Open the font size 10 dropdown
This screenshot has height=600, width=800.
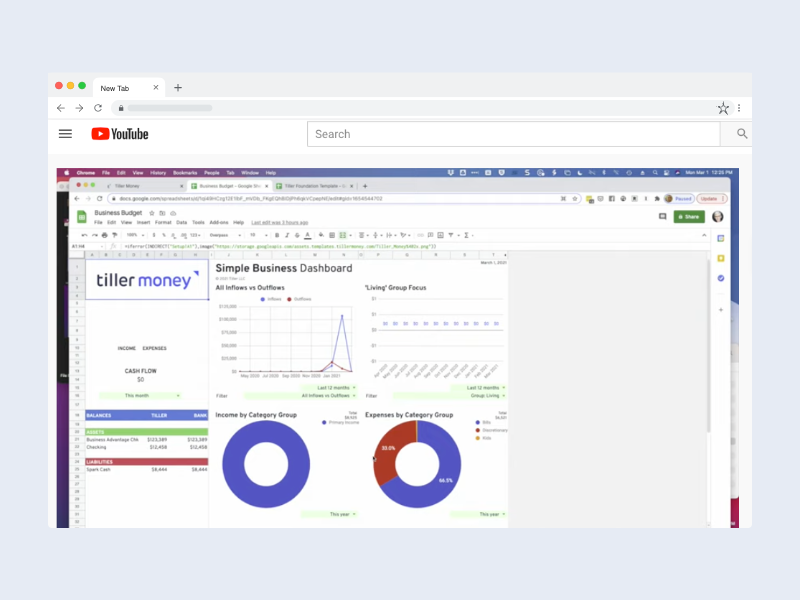pyautogui.click(x=258, y=235)
